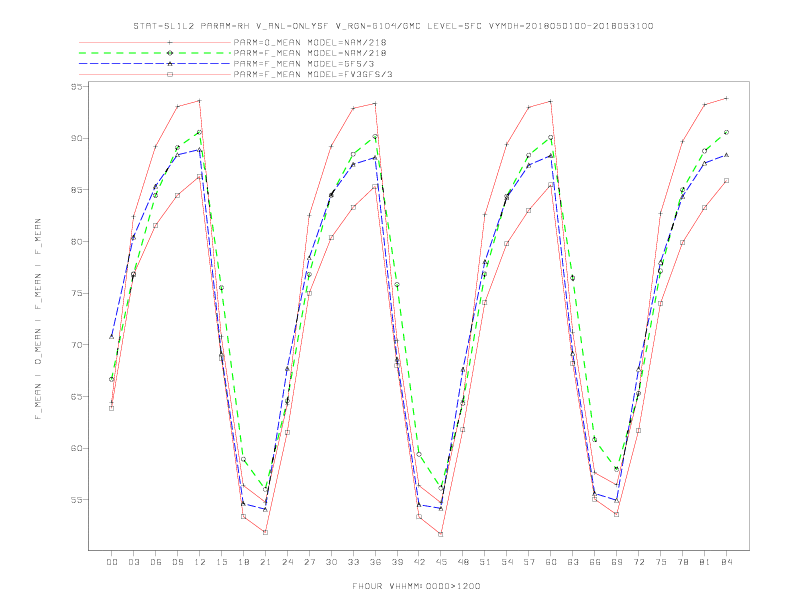The image size is (792, 612).
Task: Click the y-axis tick label 65
Action: click(x=76, y=396)
